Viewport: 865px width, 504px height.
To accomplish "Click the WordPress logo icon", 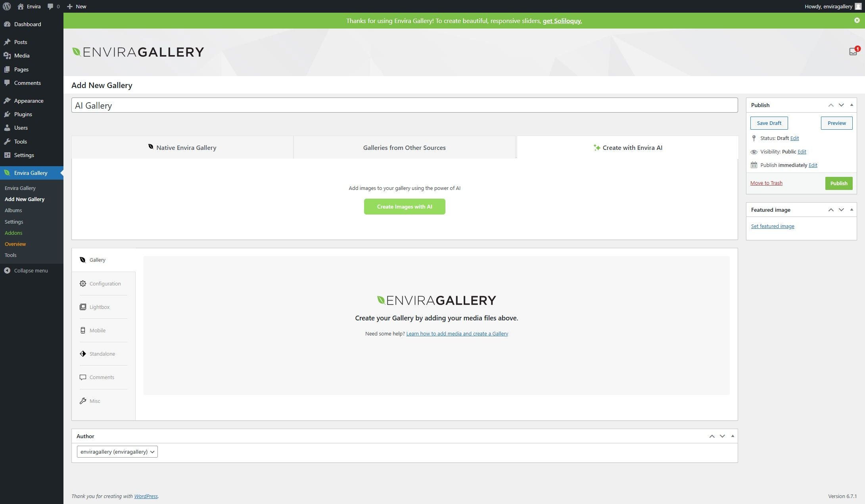I will (x=7, y=6).
